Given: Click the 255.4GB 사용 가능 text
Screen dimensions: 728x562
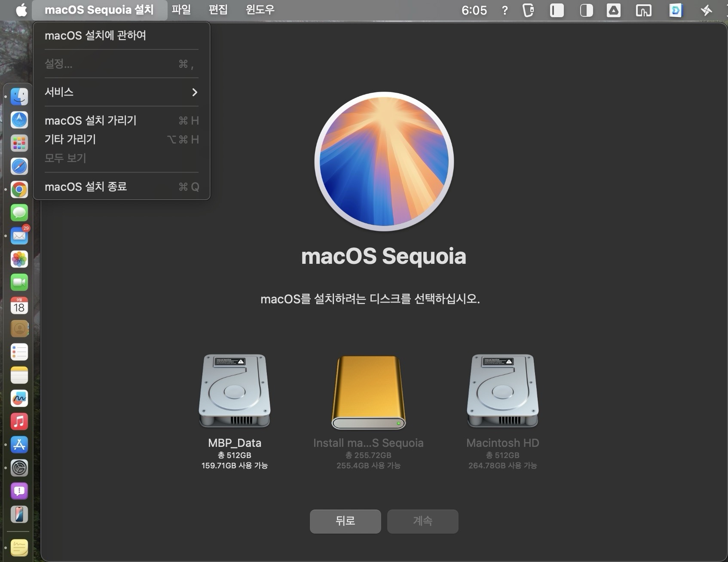Looking at the screenshot, I should point(368,466).
